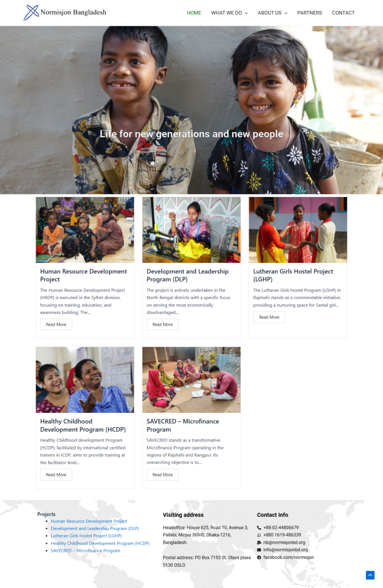This screenshot has height=588, width=383.
Task: Click Read More under Lutheran Girls Hostel Project
Action: [269, 317]
